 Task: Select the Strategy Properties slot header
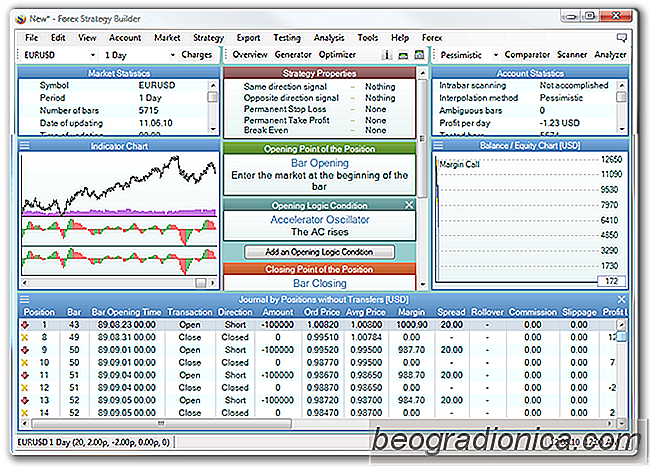click(x=319, y=73)
